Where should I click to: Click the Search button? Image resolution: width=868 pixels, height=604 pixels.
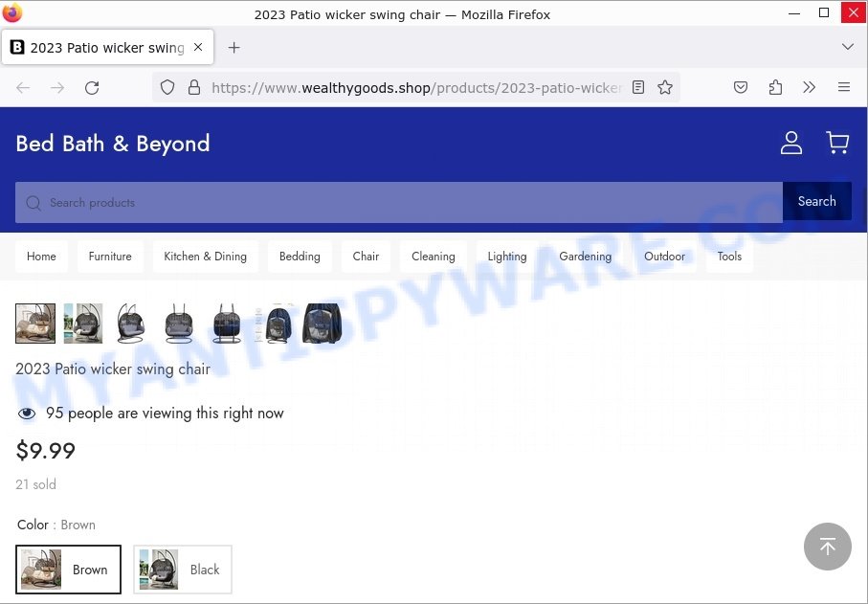point(817,202)
